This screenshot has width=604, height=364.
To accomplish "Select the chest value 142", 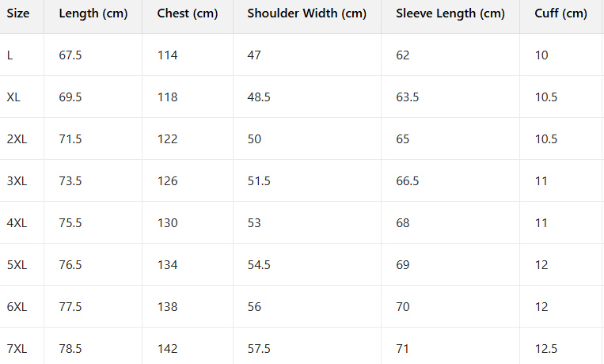I will 167,349.
